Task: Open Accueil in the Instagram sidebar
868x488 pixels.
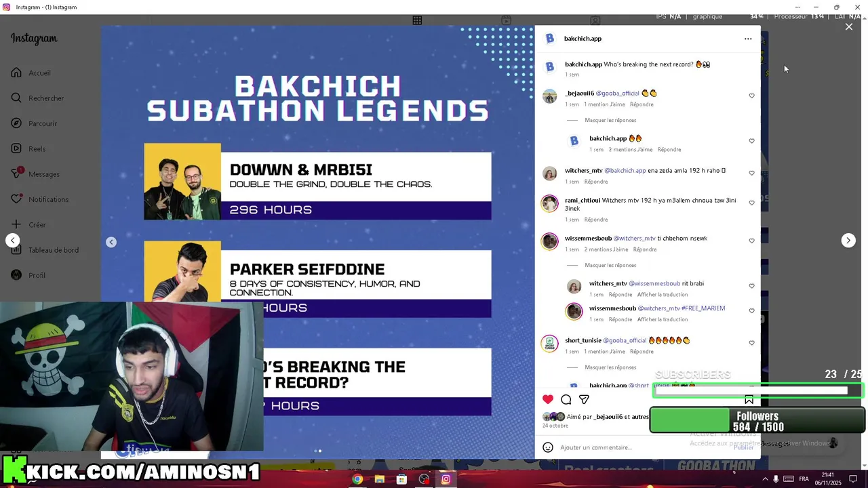Action: click(31, 73)
